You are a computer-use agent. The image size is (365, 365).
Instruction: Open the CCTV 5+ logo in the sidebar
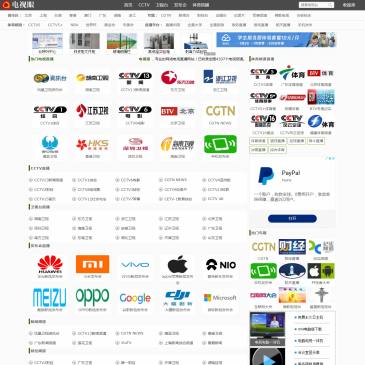pyautogui.click(x=263, y=98)
